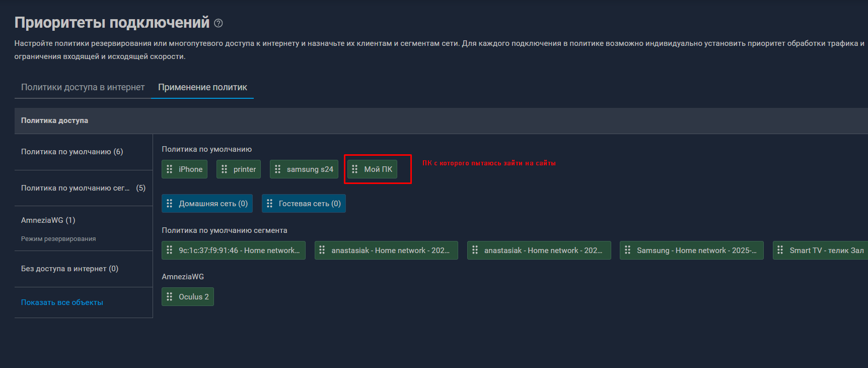Click drag handle on Smart TV device
Screen dimensions: 868x368
(780, 251)
